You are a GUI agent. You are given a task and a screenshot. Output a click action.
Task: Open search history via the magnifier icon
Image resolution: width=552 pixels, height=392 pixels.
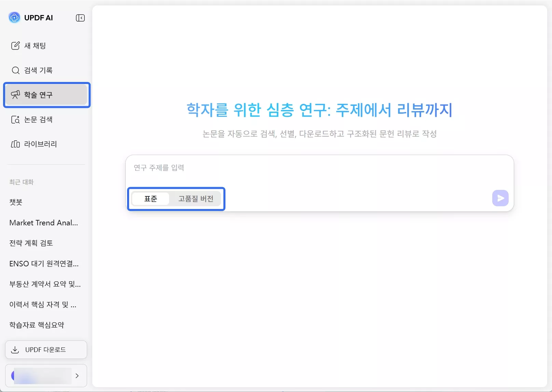(x=15, y=70)
